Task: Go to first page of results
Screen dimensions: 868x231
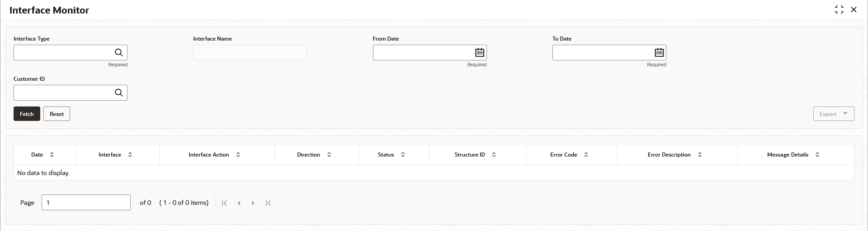Action: (x=224, y=203)
